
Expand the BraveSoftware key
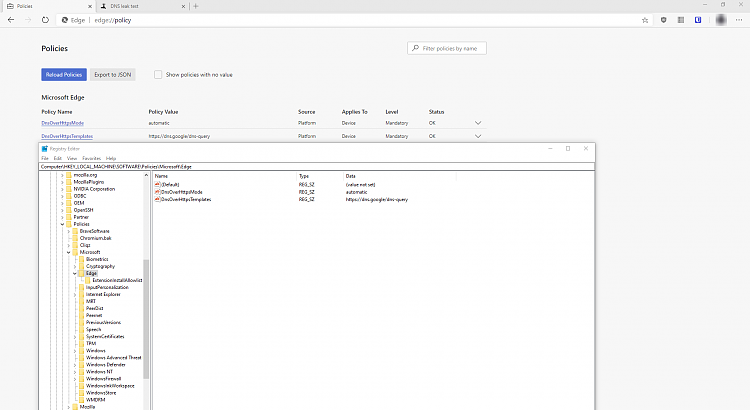[x=68, y=231]
